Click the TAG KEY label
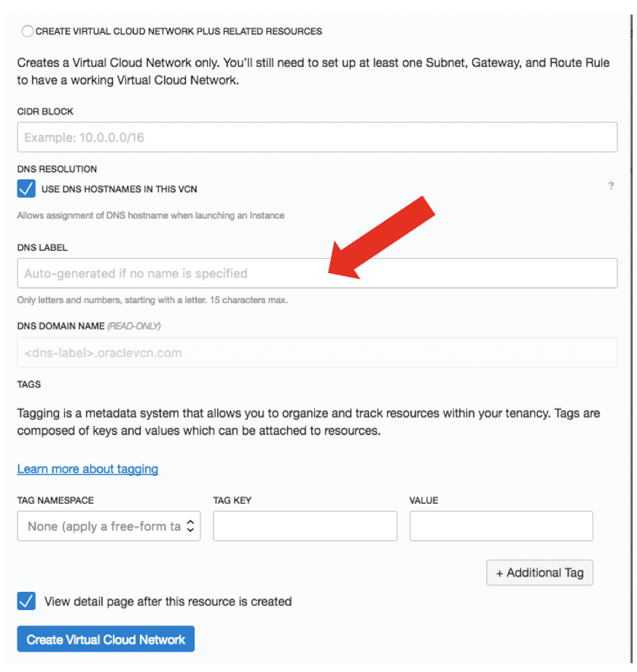Viewport: 637px width, 672px height. [232, 500]
